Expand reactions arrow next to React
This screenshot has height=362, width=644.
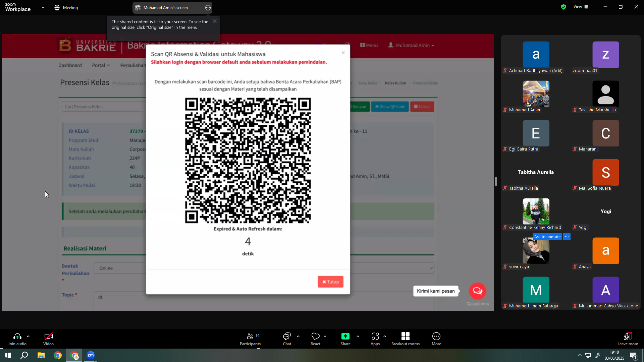tap(325, 336)
